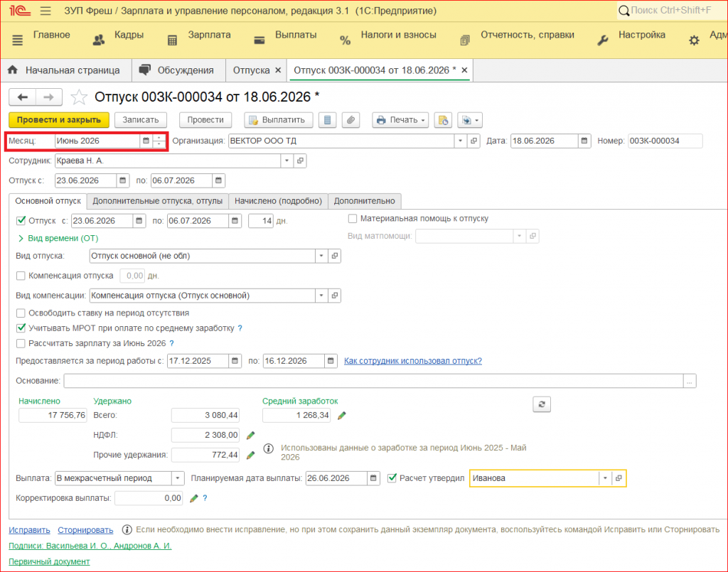Toggle Компенсация отпуска checkbox
Screen dimensions: 728x572
[21, 276]
